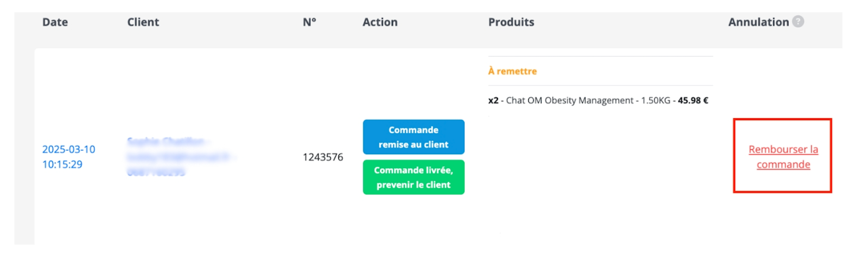Click the "Commande remise au client" button
The image size is (868, 267).
pyautogui.click(x=413, y=137)
